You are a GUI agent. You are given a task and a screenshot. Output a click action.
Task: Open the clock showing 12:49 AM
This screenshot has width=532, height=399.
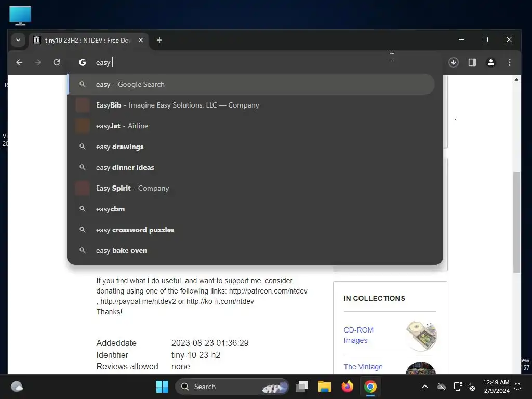coord(496,387)
